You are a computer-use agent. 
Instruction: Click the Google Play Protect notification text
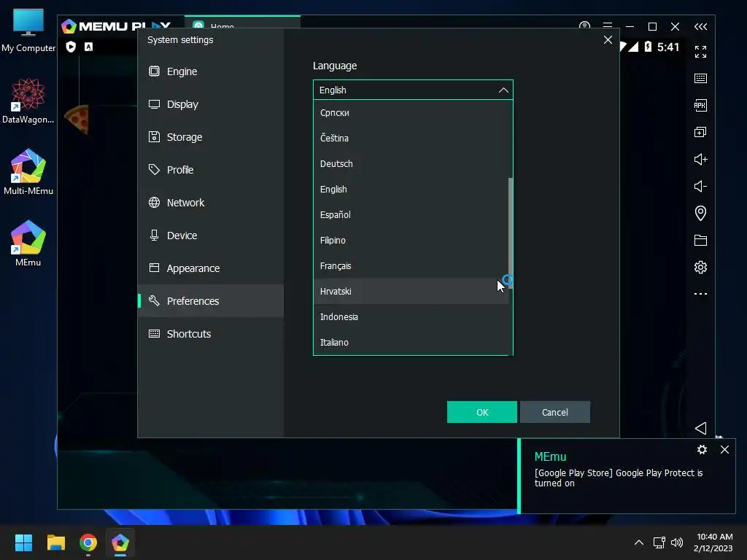point(619,478)
